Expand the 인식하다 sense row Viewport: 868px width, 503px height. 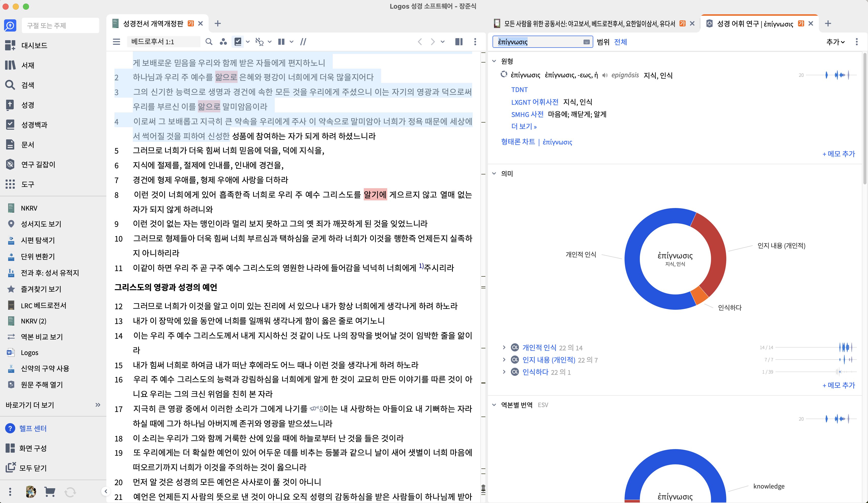[504, 372]
